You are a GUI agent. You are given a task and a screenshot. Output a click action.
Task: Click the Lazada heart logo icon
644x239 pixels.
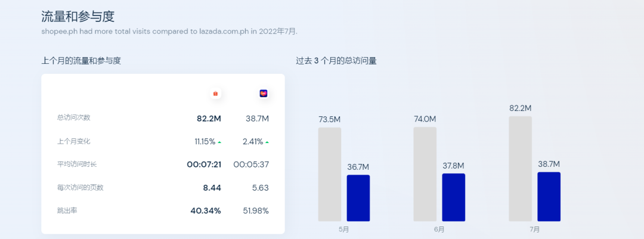(264, 94)
